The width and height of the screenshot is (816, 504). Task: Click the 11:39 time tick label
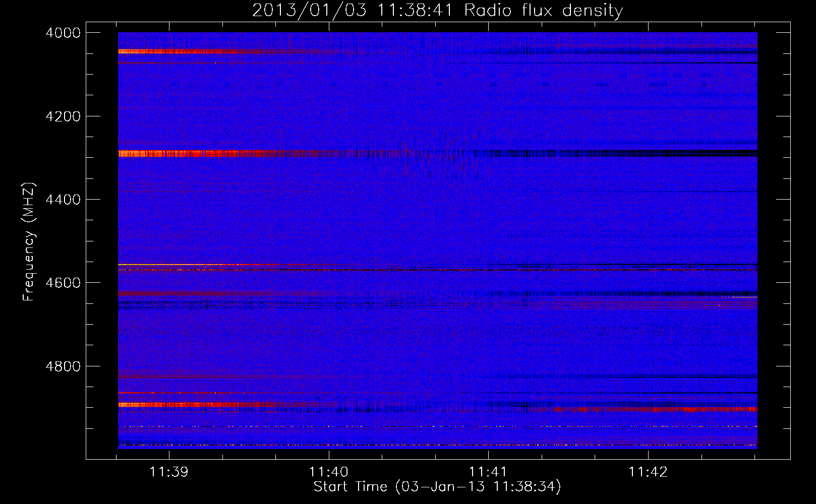pos(169,472)
